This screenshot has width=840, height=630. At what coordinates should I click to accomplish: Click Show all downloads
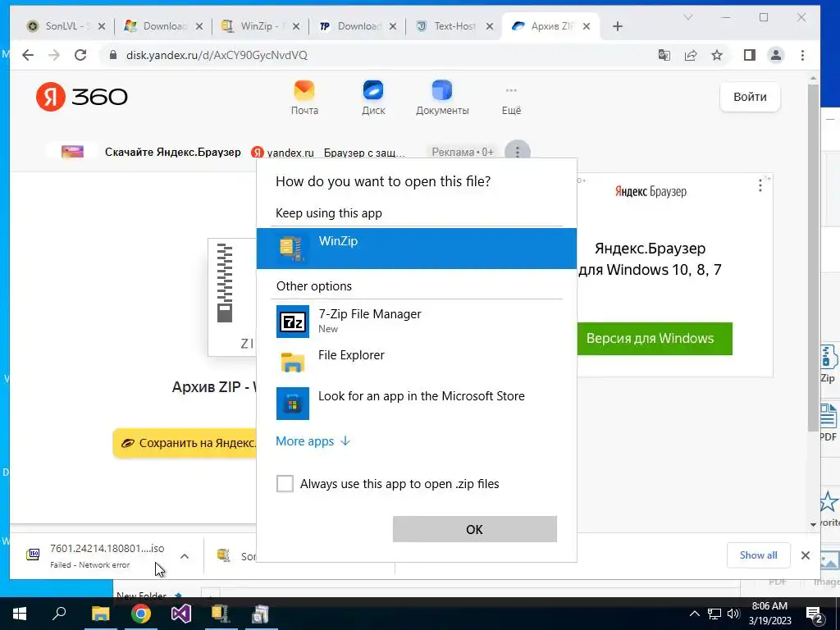coord(758,555)
